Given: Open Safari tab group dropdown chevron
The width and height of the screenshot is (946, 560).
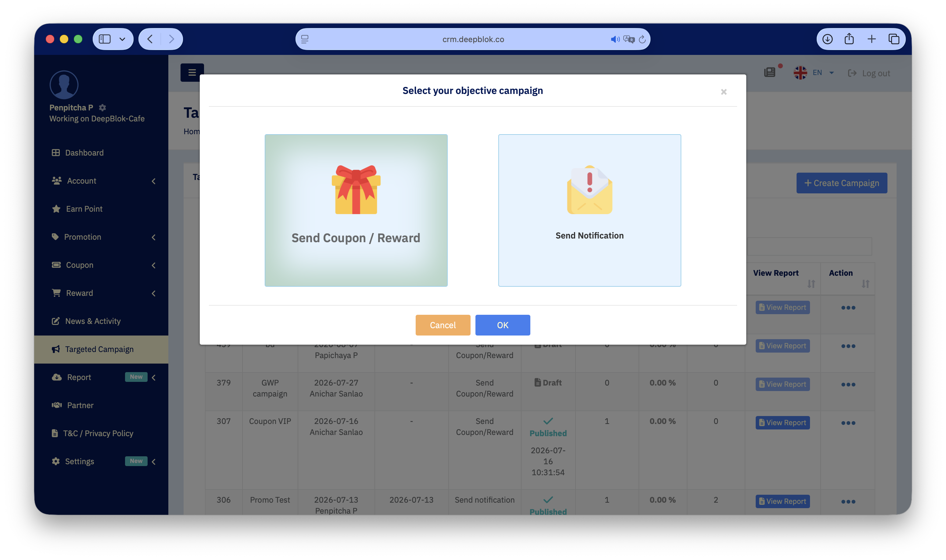Looking at the screenshot, I should pyautogui.click(x=122, y=39).
